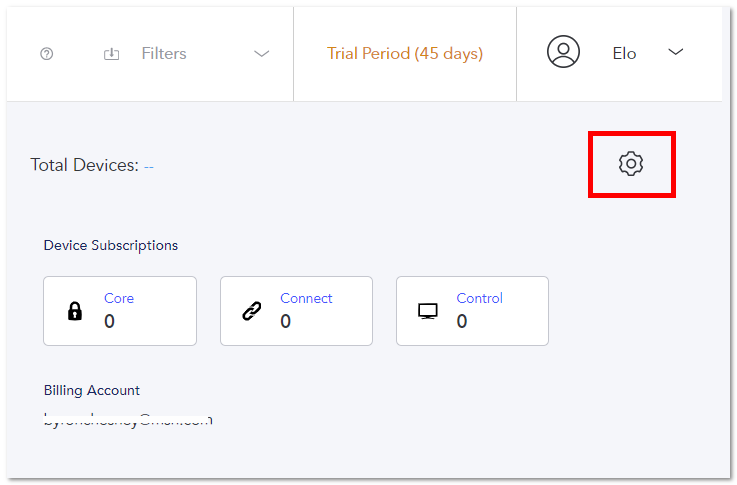Click the Filters label

[164, 54]
